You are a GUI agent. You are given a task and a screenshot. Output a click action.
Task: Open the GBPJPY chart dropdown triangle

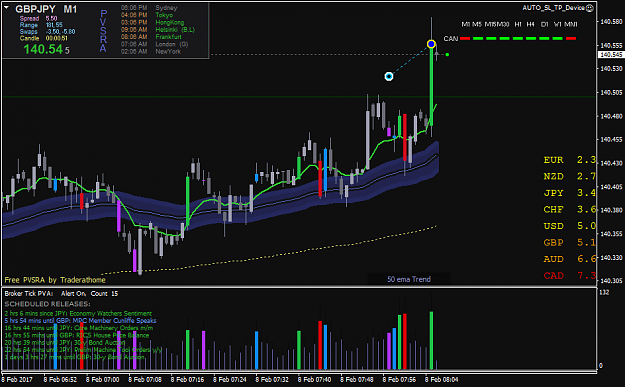[6, 8]
